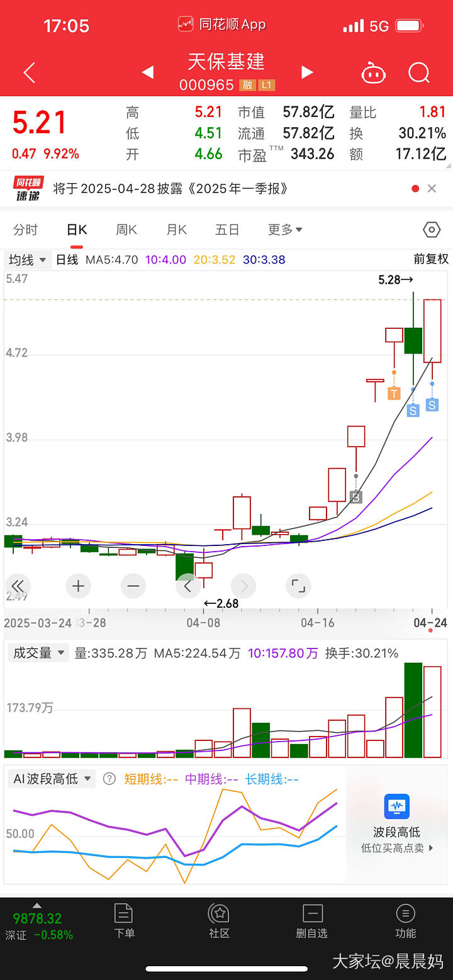Tap 删自选 to remove from watchlist
The height and width of the screenshot is (980, 453).
click(x=312, y=921)
